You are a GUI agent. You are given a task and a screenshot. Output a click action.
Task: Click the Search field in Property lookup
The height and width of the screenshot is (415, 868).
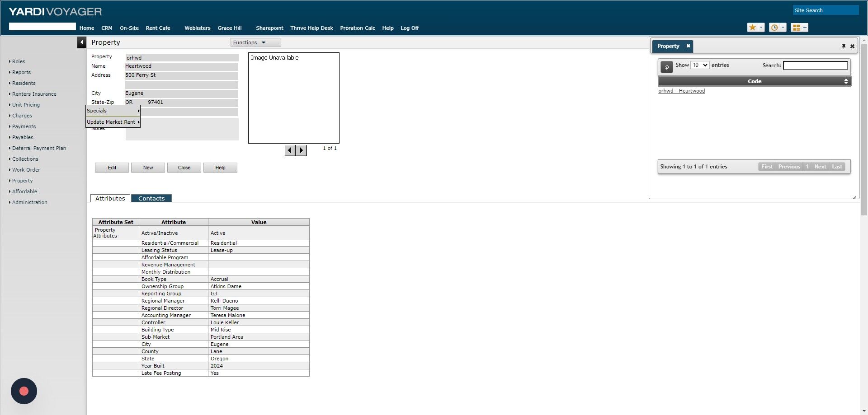(x=815, y=65)
